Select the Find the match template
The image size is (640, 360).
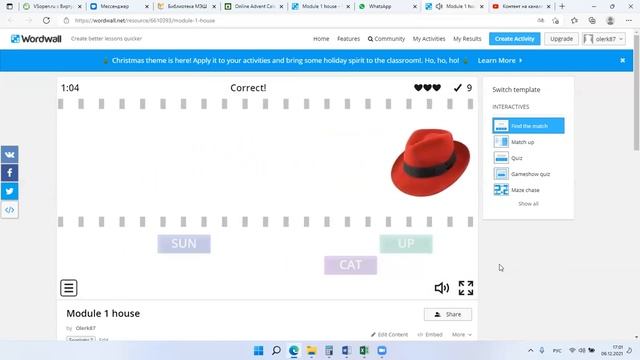(528, 126)
